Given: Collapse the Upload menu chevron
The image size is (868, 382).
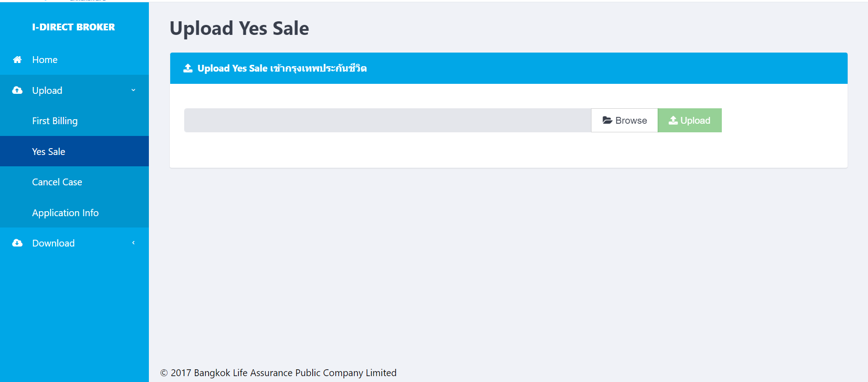Looking at the screenshot, I should point(134,90).
